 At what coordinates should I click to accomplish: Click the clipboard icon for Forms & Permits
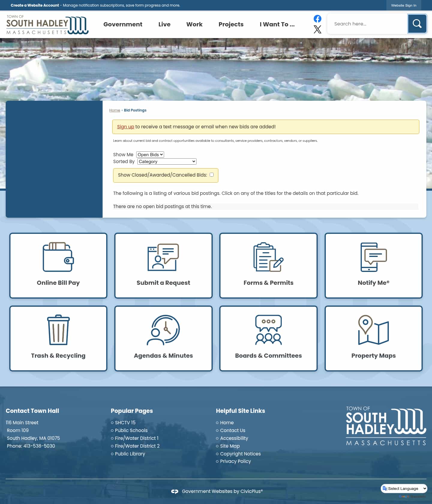click(x=268, y=257)
